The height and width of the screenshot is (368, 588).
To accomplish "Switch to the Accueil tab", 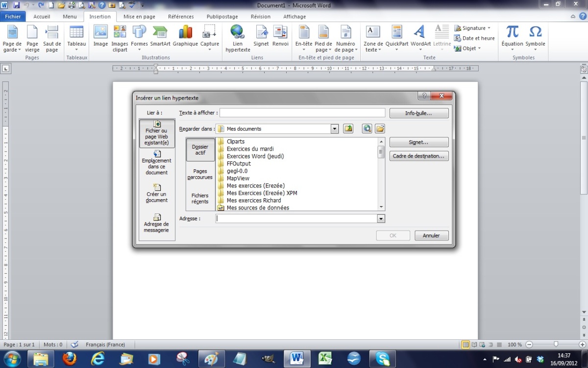I will click(x=42, y=16).
